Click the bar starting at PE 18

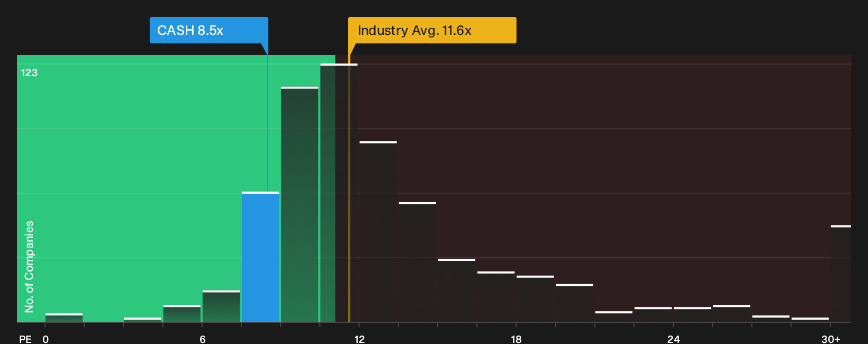pos(535,298)
